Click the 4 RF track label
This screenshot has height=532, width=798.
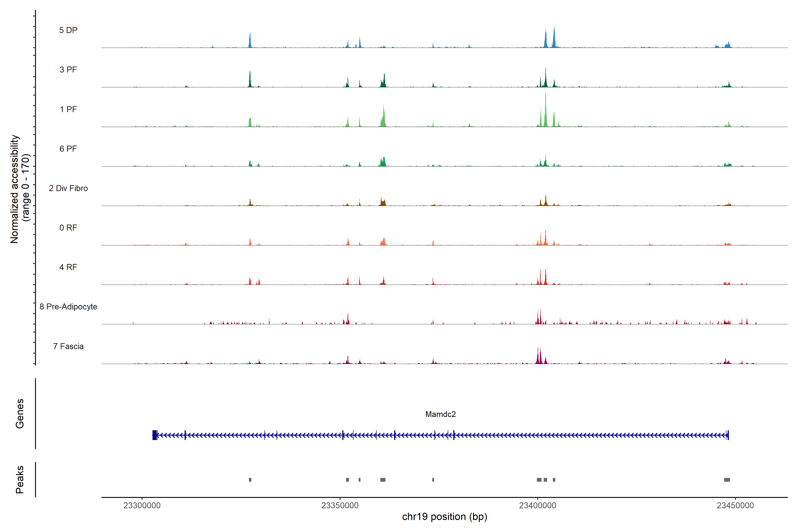[68, 267]
